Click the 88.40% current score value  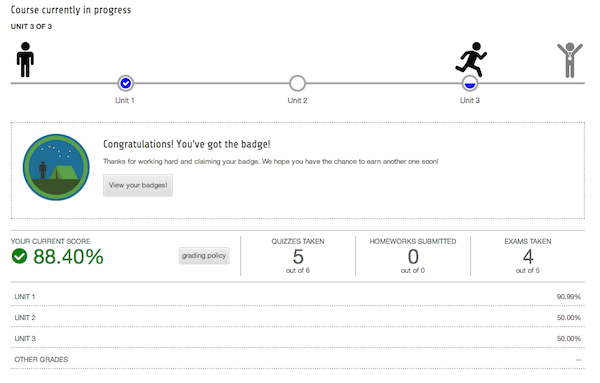(x=68, y=256)
